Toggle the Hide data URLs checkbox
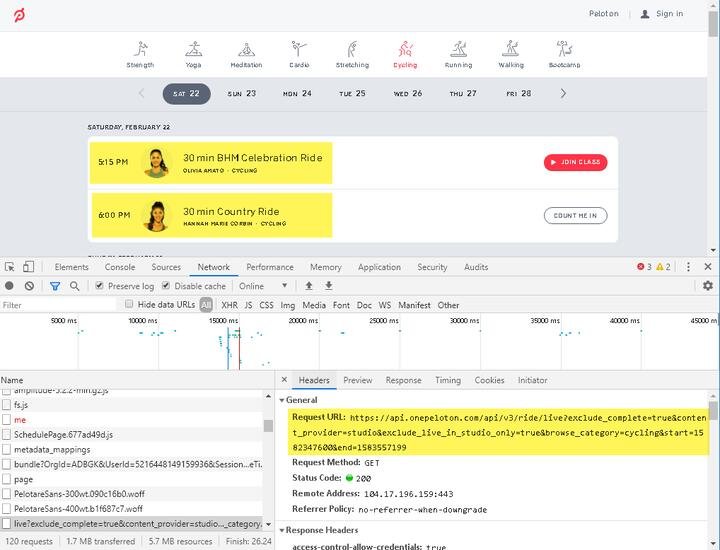 129,304
